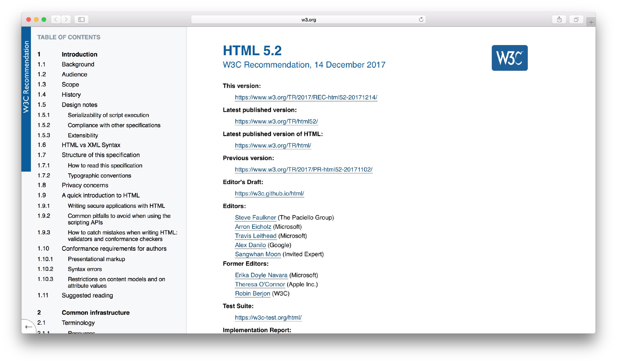Viewport: 617px width, 364px height.
Task: Open 1.9.3 validators and conformance checkers
Action: pyautogui.click(x=123, y=236)
